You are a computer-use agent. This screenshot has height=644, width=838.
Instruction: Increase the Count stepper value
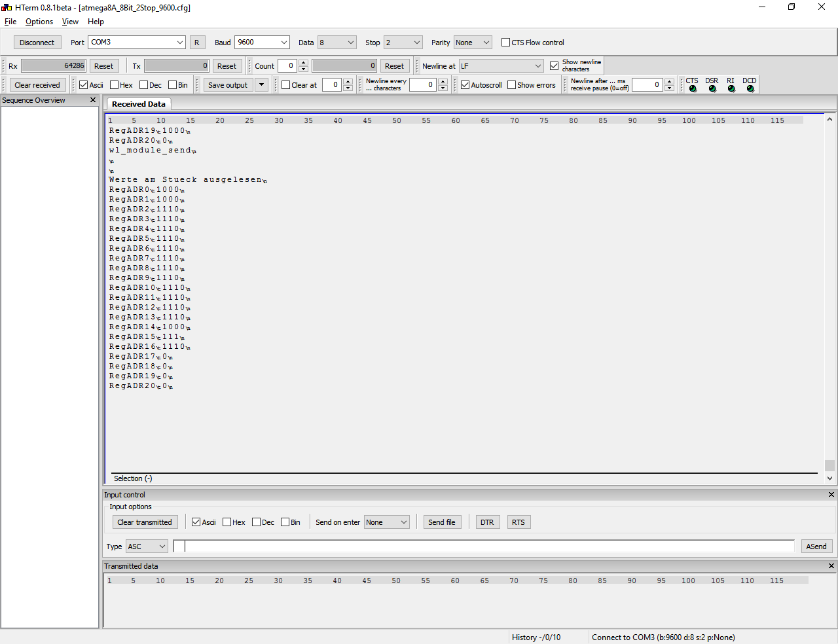(x=303, y=63)
